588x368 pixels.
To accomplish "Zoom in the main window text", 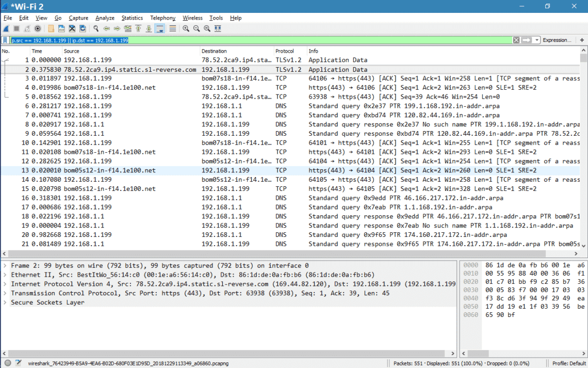I will pyautogui.click(x=186, y=28).
